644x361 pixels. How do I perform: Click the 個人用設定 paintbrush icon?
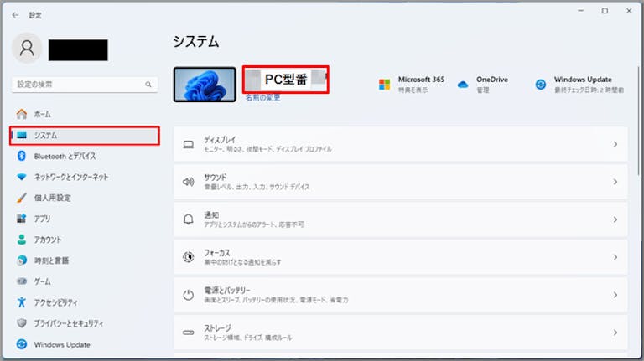pos(22,198)
